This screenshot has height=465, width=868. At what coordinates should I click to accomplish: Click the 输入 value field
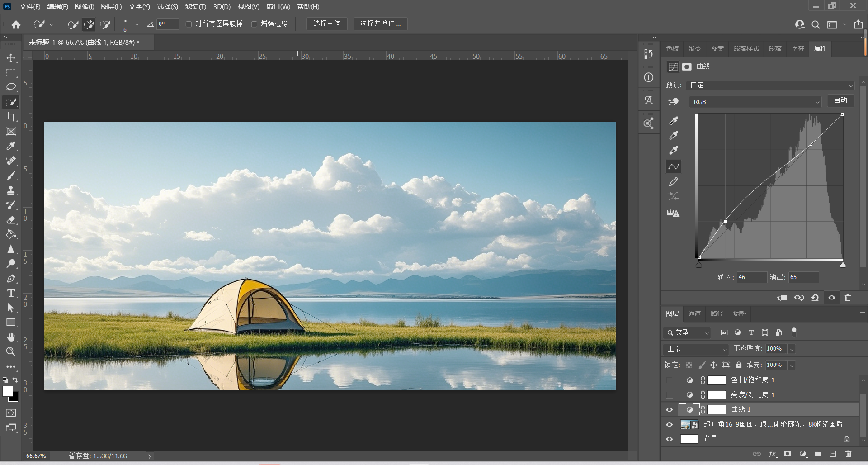coord(752,277)
